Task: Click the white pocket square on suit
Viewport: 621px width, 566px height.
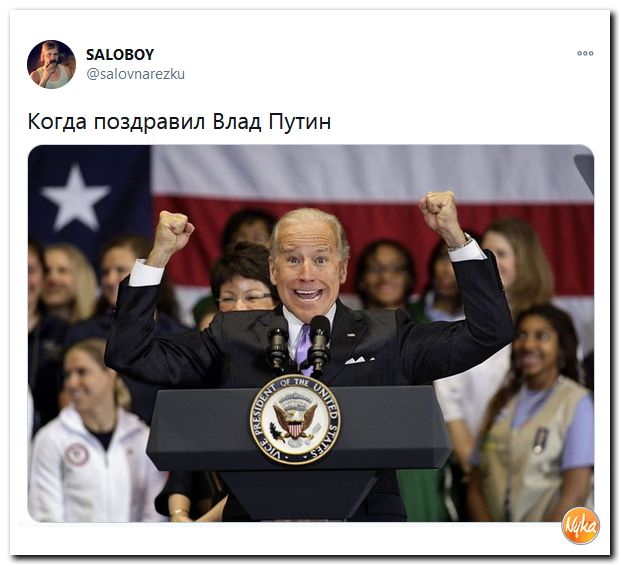Action: click(359, 360)
